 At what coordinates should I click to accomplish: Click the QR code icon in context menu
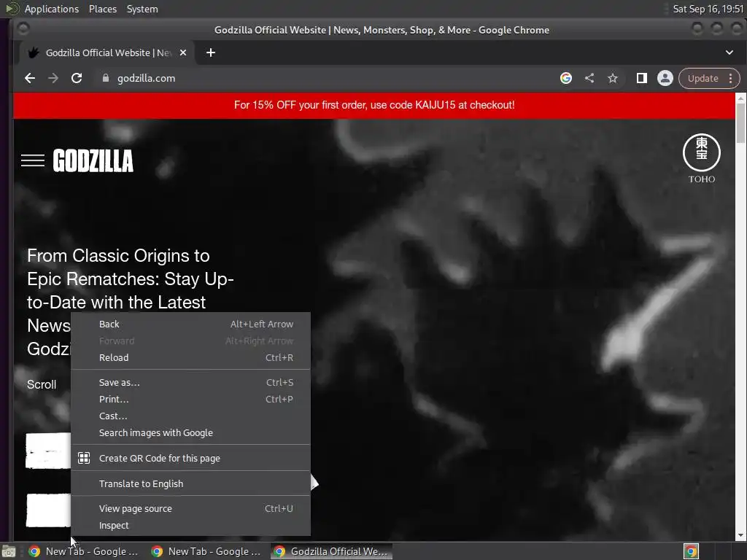tap(84, 458)
